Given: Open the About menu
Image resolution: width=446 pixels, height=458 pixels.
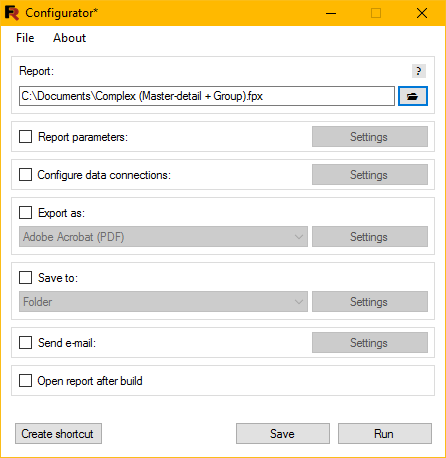Looking at the screenshot, I should (69, 38).
